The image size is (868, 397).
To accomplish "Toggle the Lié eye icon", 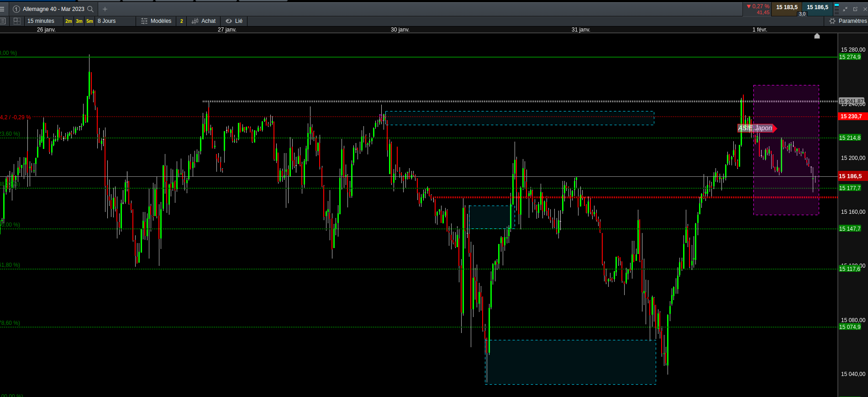I will (229, 21).
